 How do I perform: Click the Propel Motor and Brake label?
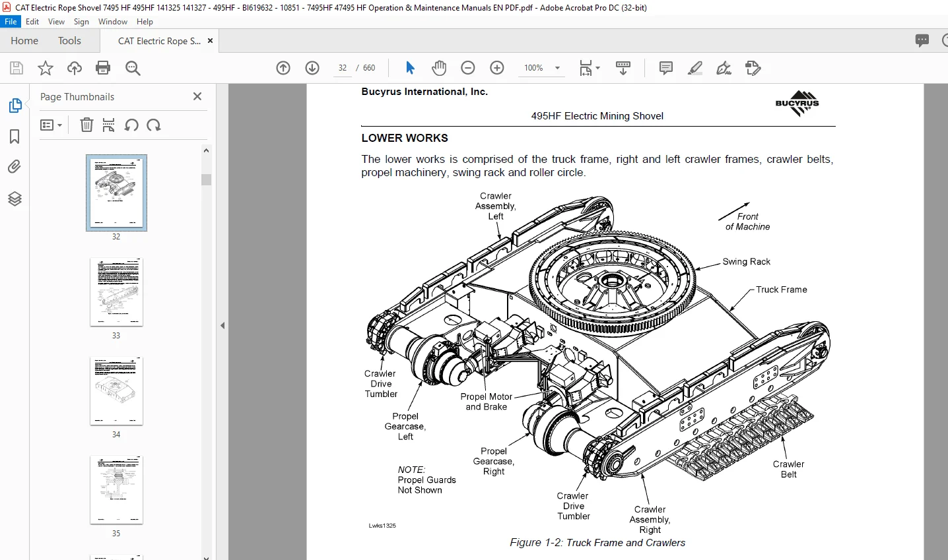pyautogui.click(x=487, y=402)
